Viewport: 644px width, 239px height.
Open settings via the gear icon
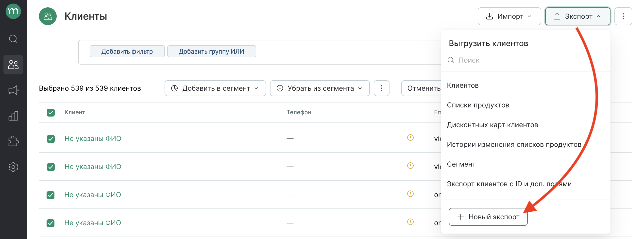coord(13,167)
